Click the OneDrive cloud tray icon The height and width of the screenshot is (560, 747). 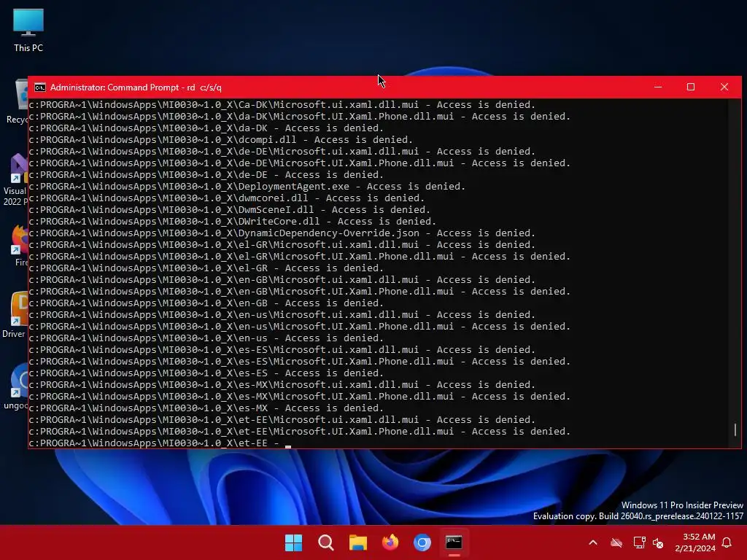click(616, 542)
